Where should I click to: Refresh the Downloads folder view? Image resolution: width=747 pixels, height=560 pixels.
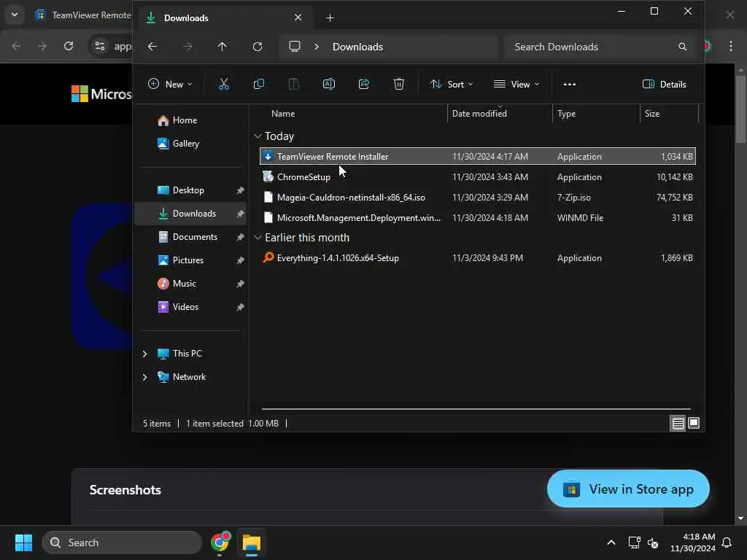click(258, 47)
